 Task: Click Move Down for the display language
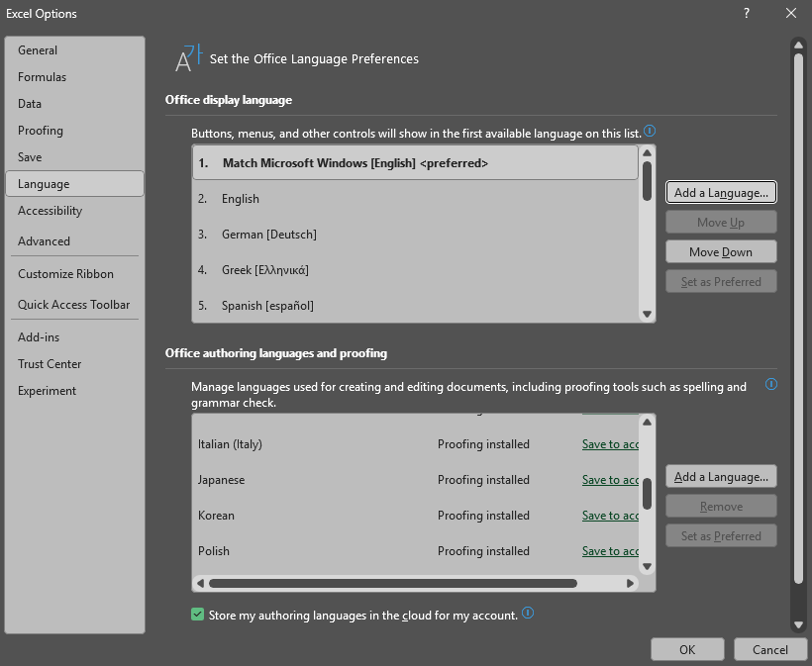click(721, 252)
